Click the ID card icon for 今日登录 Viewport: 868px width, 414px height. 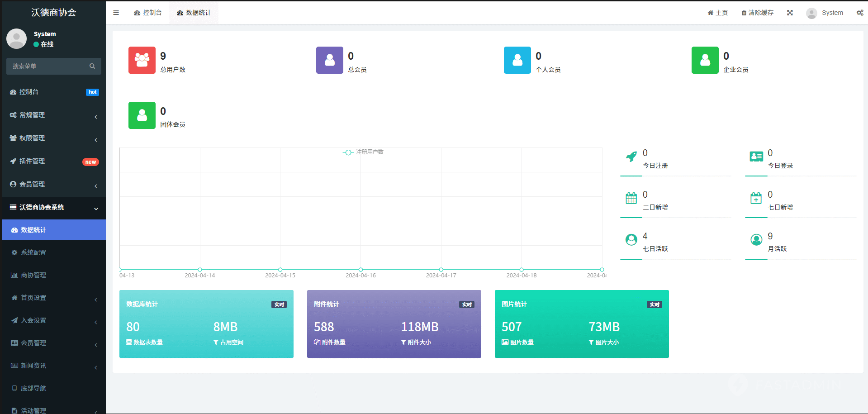click(x=756, y=157)
